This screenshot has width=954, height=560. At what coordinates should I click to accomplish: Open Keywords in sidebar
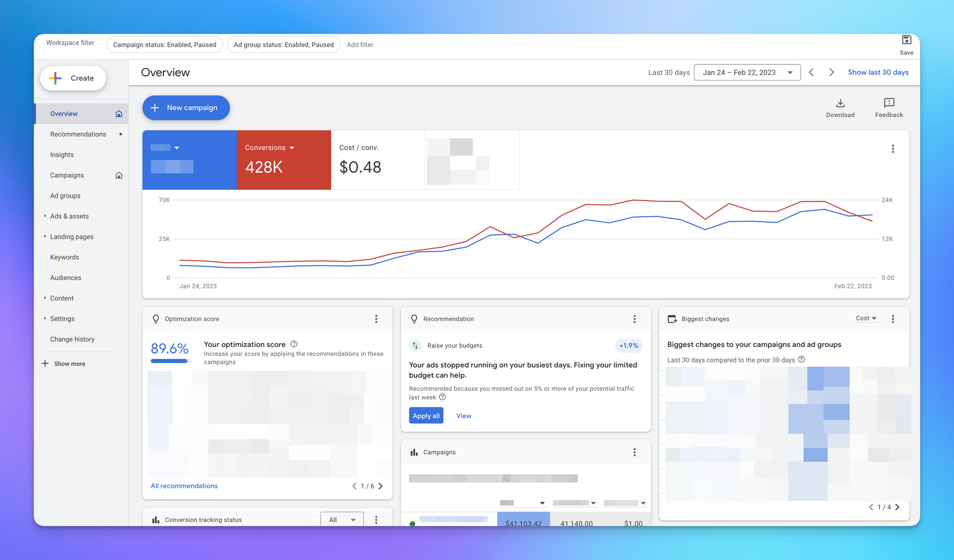point(64,257)
